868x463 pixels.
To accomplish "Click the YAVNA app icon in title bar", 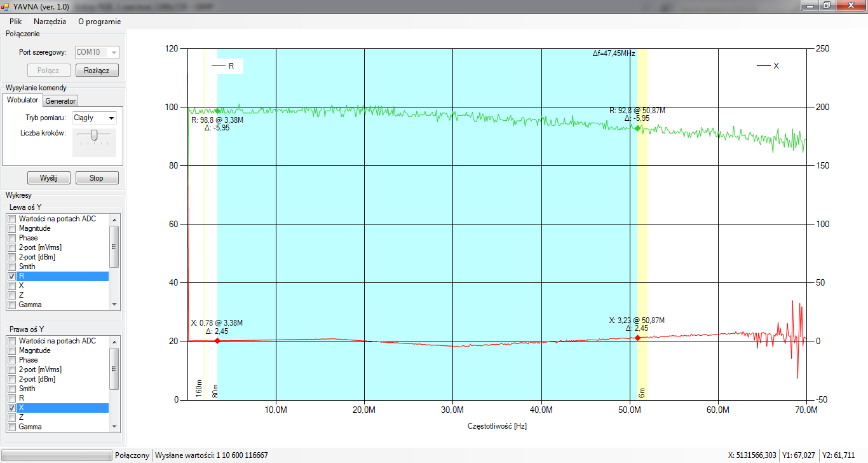I will point(6,6).
